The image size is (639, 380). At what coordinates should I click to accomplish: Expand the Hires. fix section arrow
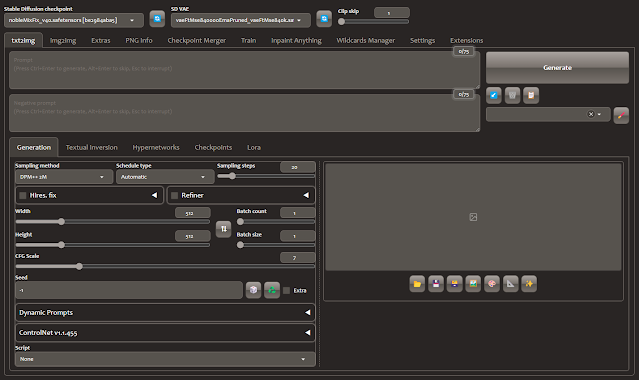point(154,195)
